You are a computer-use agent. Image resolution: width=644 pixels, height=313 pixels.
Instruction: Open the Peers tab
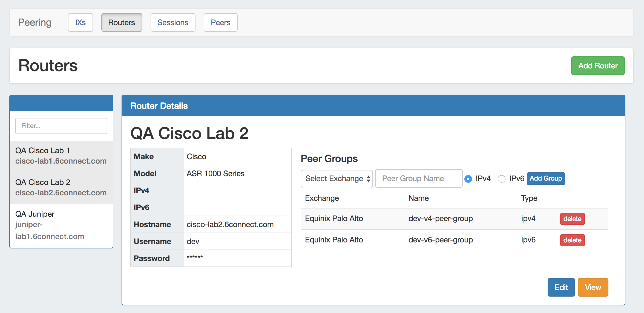tap(220, 22)
